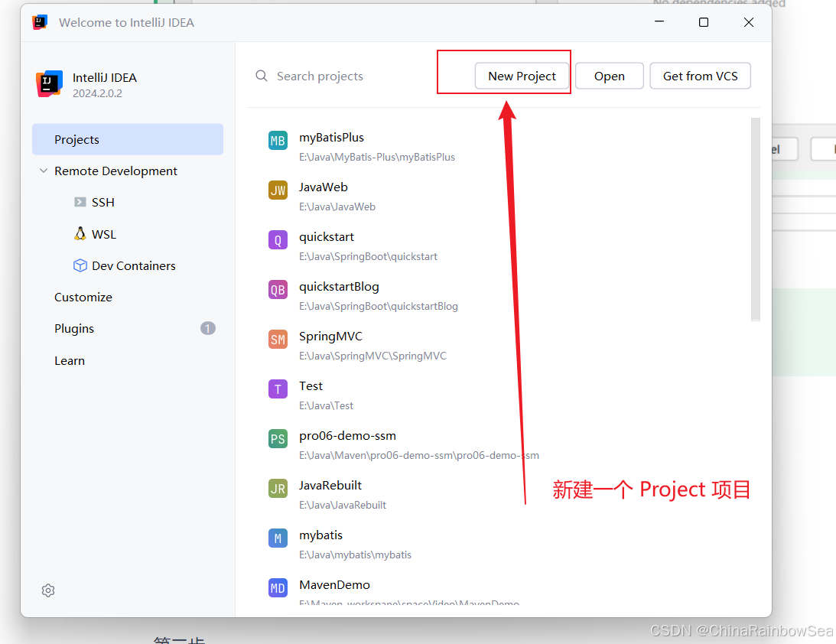Open the settings gear at the sidebar bottom
Screen dimensions: 836x644
[48, 590]
